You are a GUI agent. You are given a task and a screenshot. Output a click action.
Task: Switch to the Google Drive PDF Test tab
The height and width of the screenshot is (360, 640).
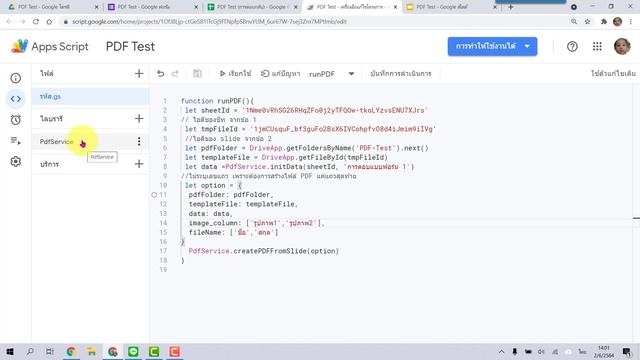coord(53,7)
